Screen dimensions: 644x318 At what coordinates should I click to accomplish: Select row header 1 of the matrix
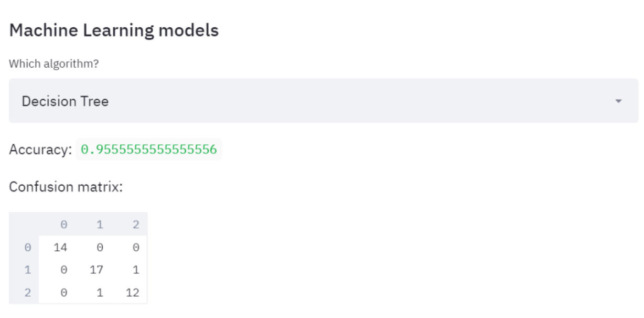tap(27, 270)
